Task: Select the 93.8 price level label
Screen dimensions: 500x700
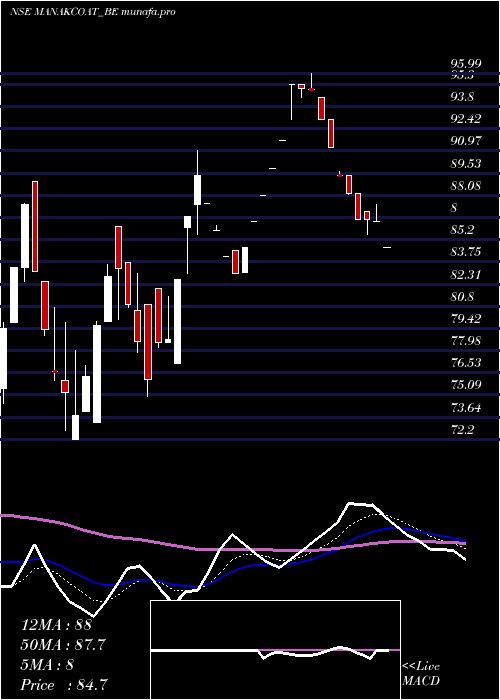Action: [x=462, y=97]
